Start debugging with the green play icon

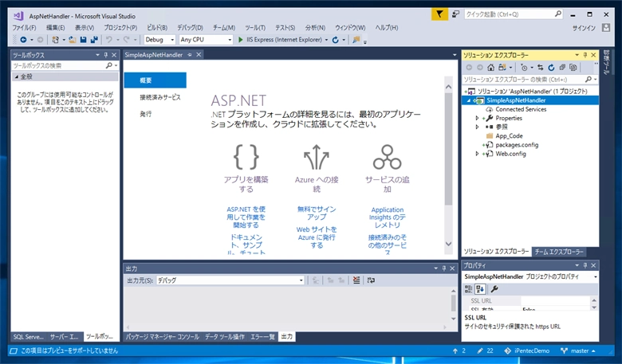[240, 40]
